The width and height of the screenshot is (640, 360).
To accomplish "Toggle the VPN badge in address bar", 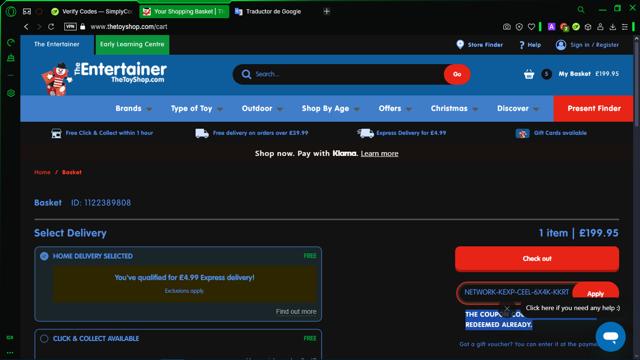I will pyautogui.click(x=70, y=27).
